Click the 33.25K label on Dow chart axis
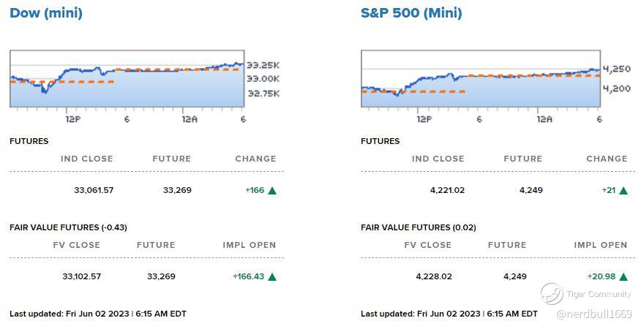The width and height of the screenshot is (644, 329). tap(261, 64)
